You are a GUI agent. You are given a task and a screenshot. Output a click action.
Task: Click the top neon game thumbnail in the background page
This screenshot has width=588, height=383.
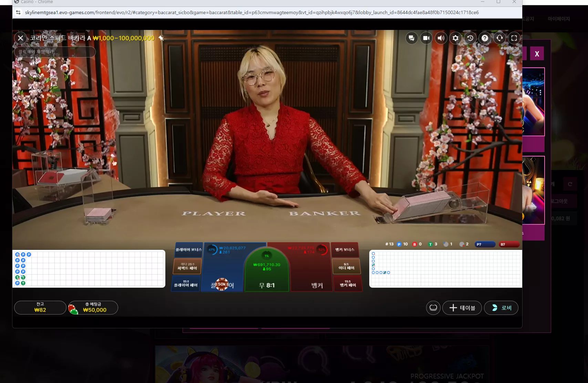533,102
